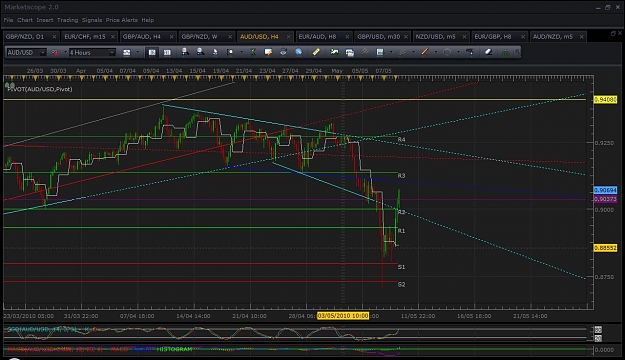
Task: Close the GBP/USD, m30 tab
Action: click(x=406, y=37)
